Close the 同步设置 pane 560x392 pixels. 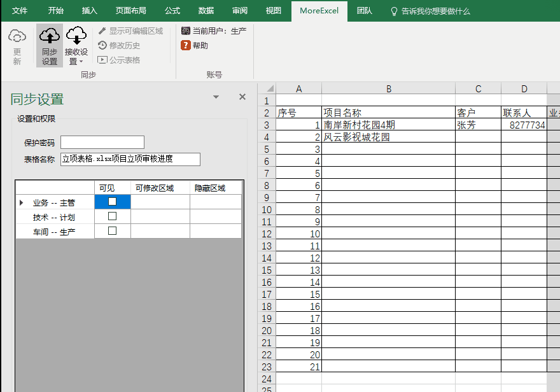242,97
